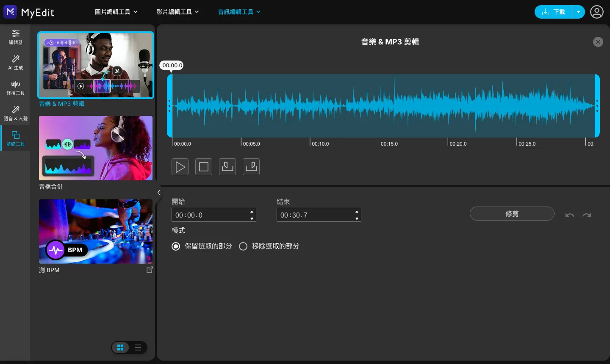The height and width of the screenshot is (364, 610).
Task: Set selection start at playhead
Action: pos(227,167)
